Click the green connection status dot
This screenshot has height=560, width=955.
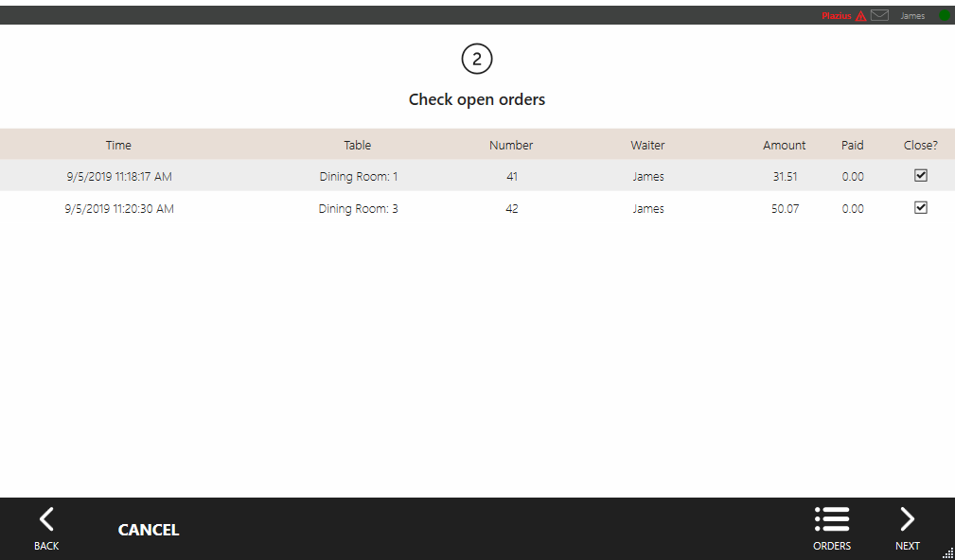(x=945, y=16)
